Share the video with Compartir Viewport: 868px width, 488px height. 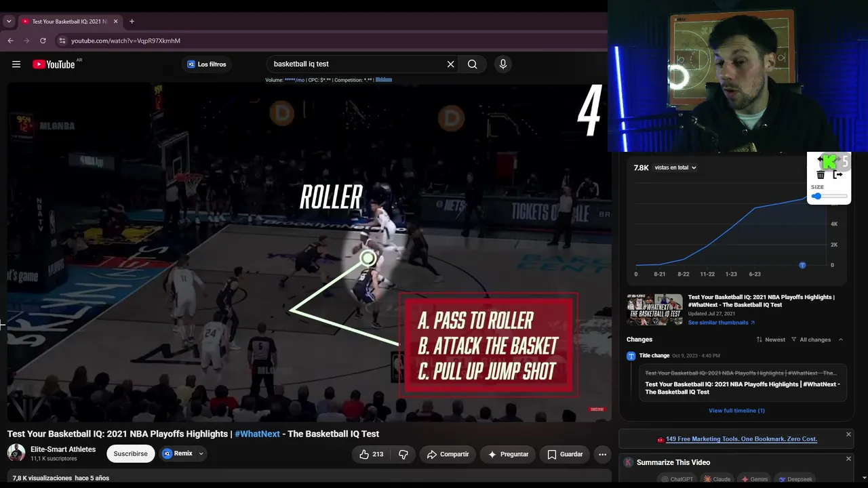[447, 454]
